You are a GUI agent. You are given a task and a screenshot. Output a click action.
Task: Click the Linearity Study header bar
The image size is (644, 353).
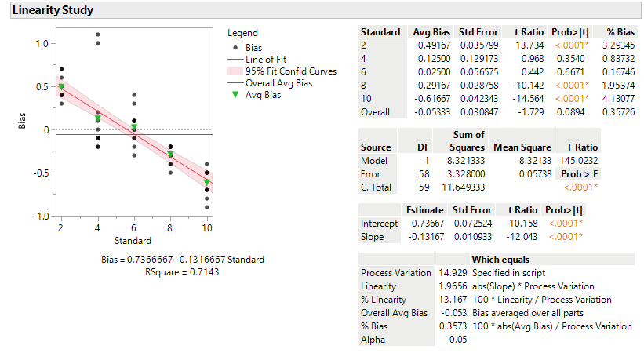pyautogui.click(x=326, y=10)
